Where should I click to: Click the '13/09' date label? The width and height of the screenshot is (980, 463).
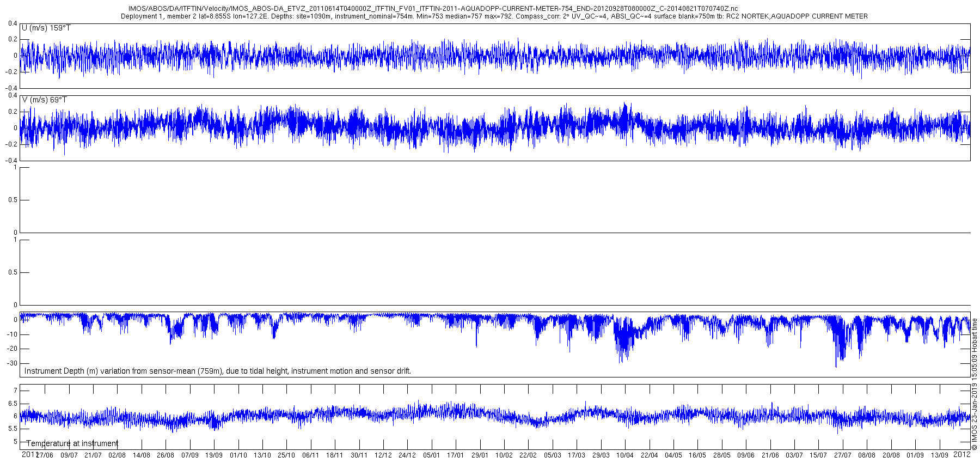pyautogui.click(x=939, y=455)
